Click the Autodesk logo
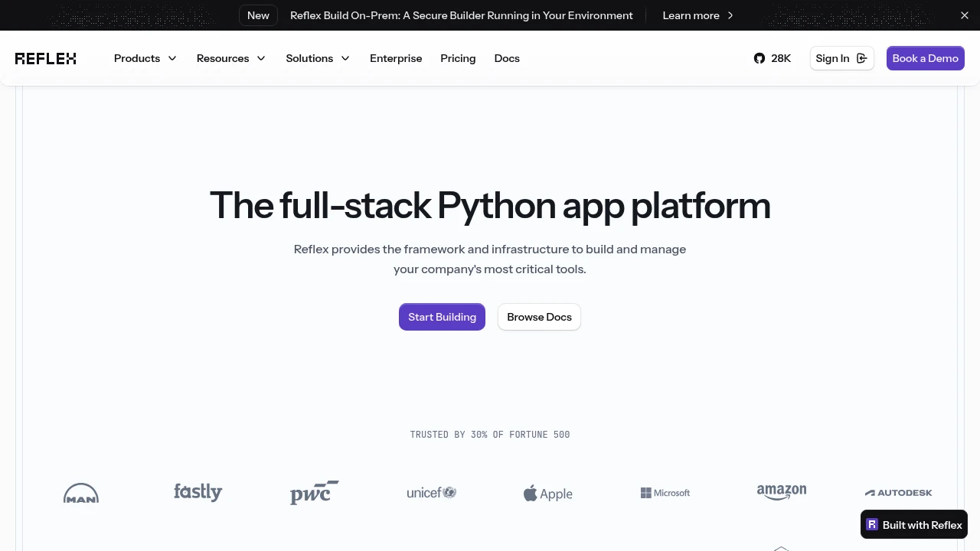The image size is (980, 551). [898, 493]
